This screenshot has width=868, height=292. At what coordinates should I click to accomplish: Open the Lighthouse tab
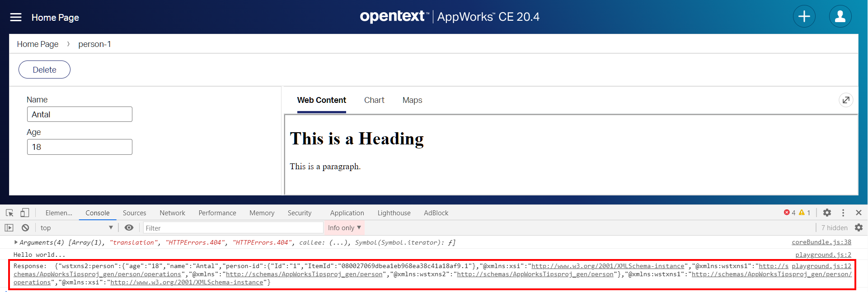394,213
